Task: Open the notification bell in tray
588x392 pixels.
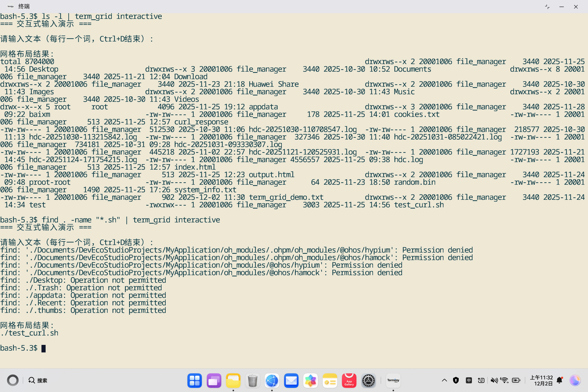Action: click(560, 380)
